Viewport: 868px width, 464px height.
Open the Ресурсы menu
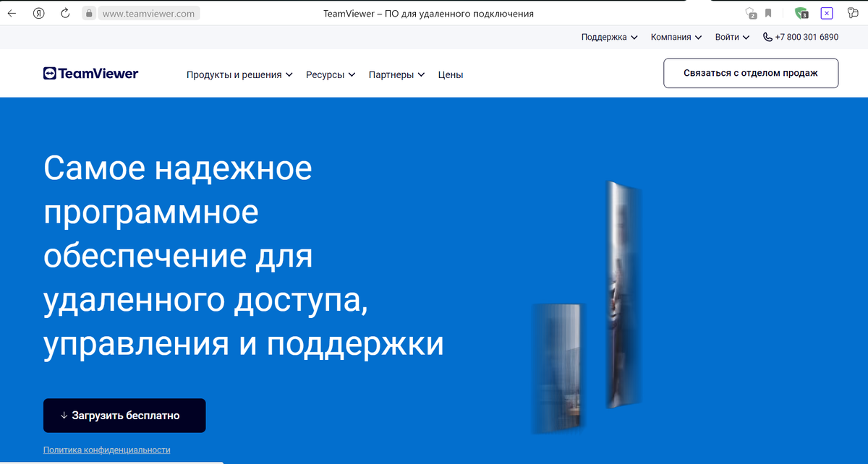pos(331,74)
